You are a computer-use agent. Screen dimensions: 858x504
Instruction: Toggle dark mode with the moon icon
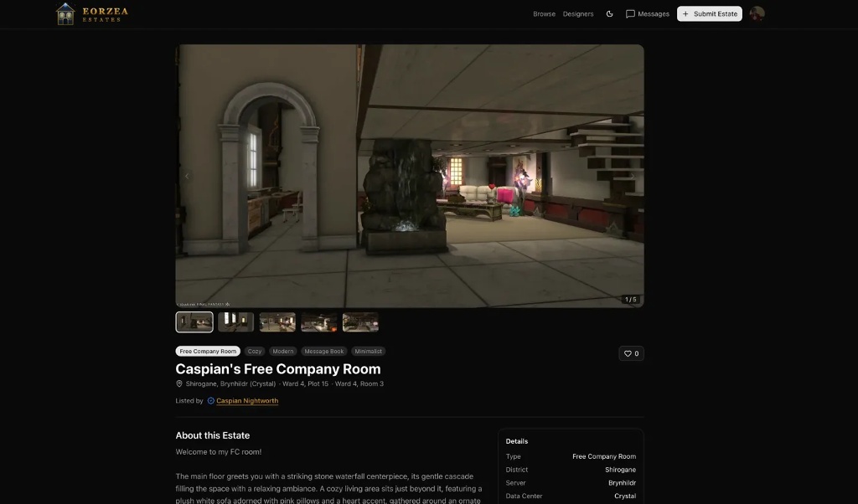(x=609, y=14)
